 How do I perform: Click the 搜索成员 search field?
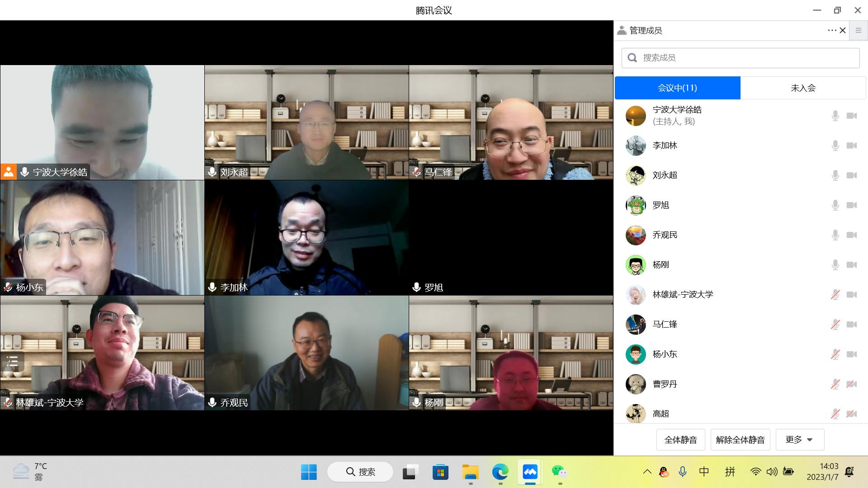point(740,58)
